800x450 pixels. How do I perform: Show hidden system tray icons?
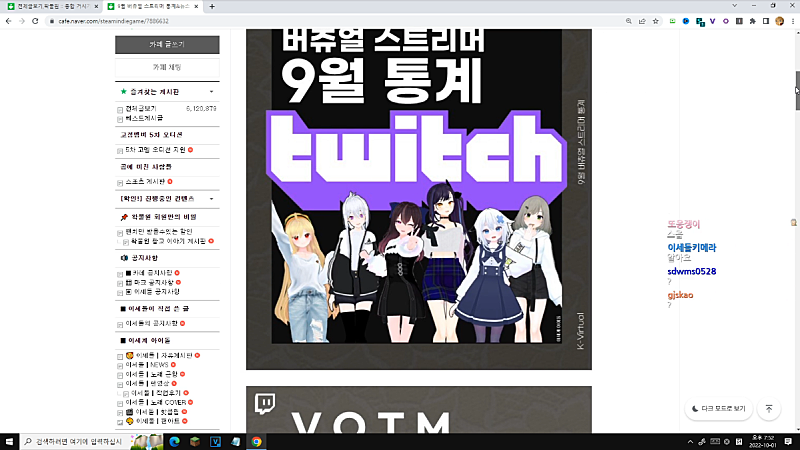pyautogui.click(x=690, y=442)
